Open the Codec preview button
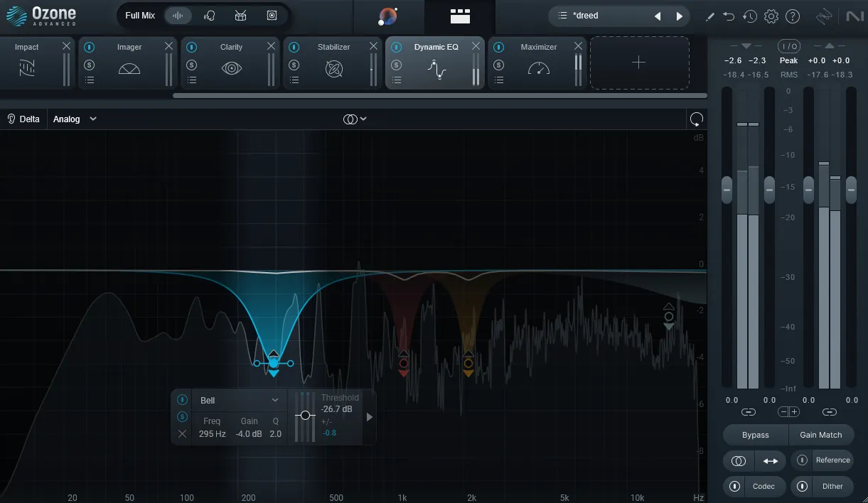Viewport: 868px width, 503px height. click(763, 487)
